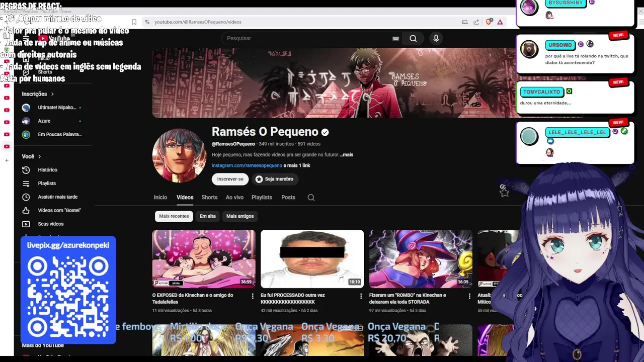
Task: Click the Ultimate! Nipako... subscription name
Action: (x=57, y=108)
